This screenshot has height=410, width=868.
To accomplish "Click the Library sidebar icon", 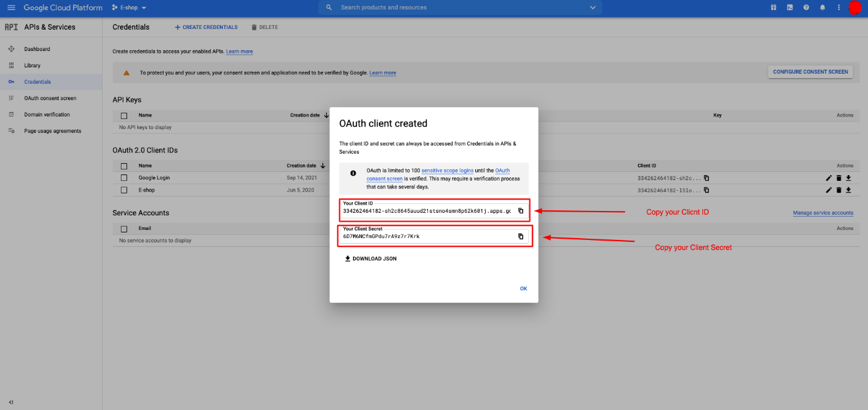I will (x=11, y=65).
